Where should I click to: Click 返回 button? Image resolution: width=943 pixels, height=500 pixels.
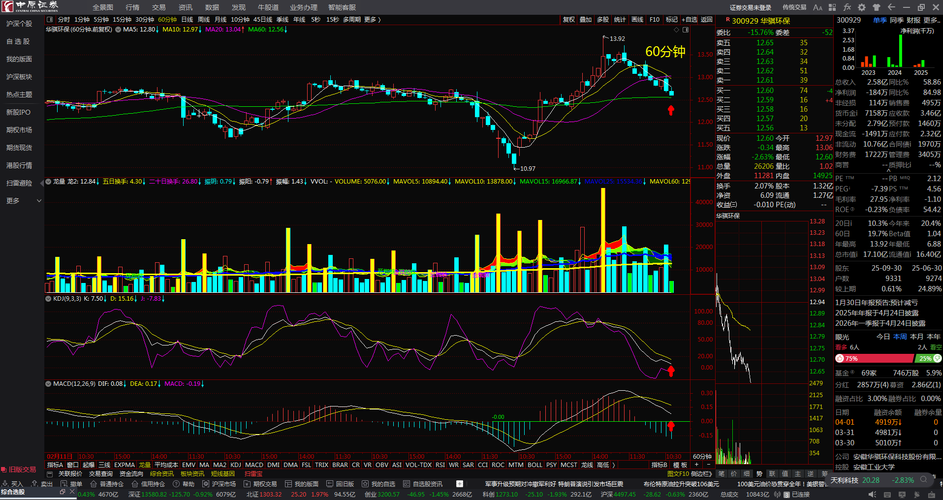[707, 19]
